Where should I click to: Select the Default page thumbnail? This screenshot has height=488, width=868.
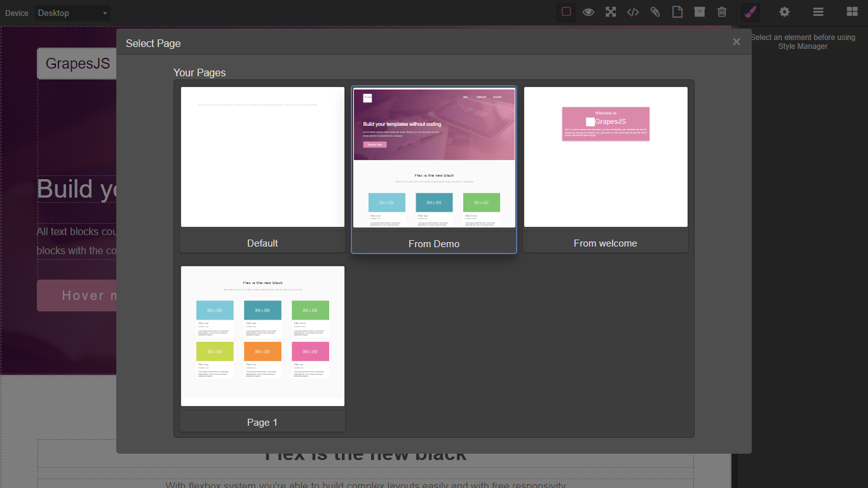pyautogui.click(x=262, y=156)
